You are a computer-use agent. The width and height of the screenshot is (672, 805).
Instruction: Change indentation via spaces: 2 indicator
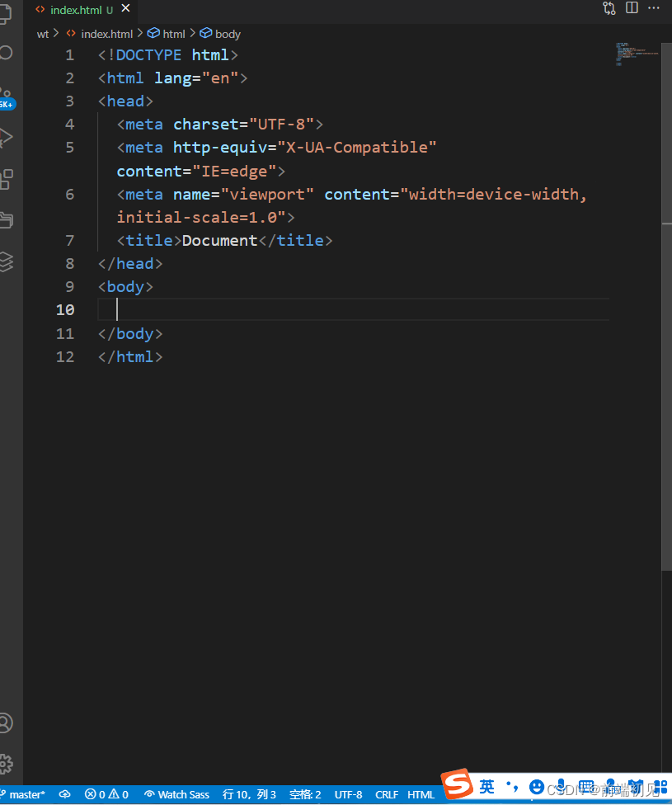tap(305, 795)
